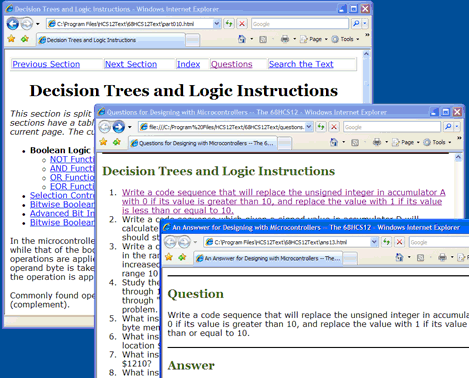Image resolution: width=469 pixels, height=378 pixels.
Task: Click Print icon in Decision Trees window
Action: [285, 39]
